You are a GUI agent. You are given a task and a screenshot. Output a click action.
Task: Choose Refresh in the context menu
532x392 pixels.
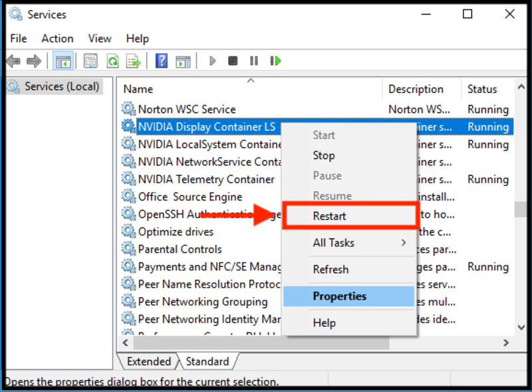coord(348,269)
